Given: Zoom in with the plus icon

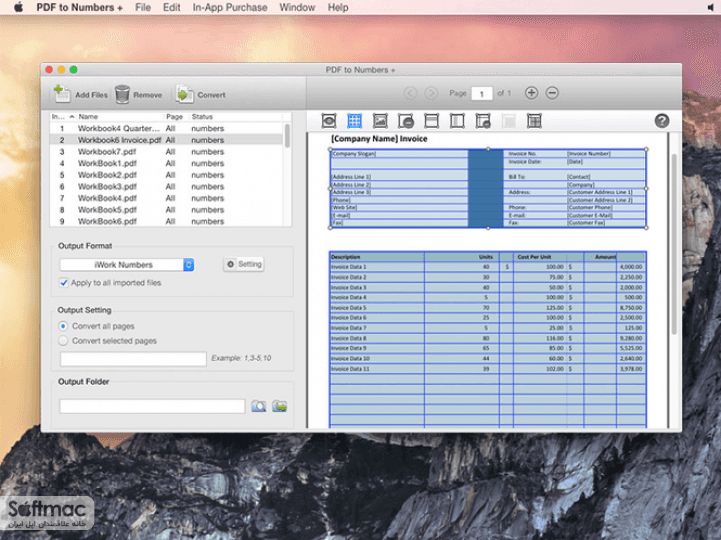Looking at the screenshot, I should 531,93.
